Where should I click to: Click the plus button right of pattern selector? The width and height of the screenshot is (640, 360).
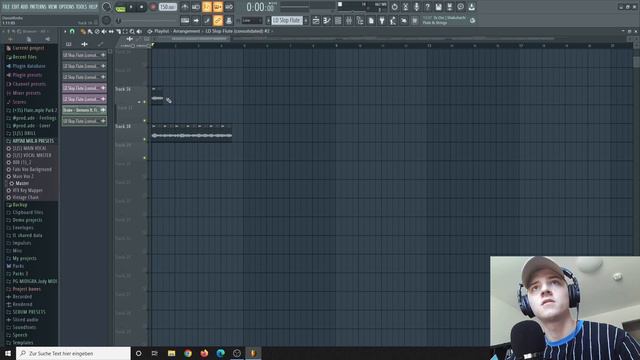coord(306,20)
